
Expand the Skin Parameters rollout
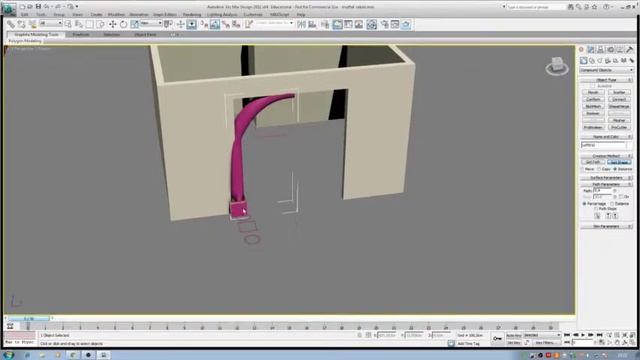[606, 226]
